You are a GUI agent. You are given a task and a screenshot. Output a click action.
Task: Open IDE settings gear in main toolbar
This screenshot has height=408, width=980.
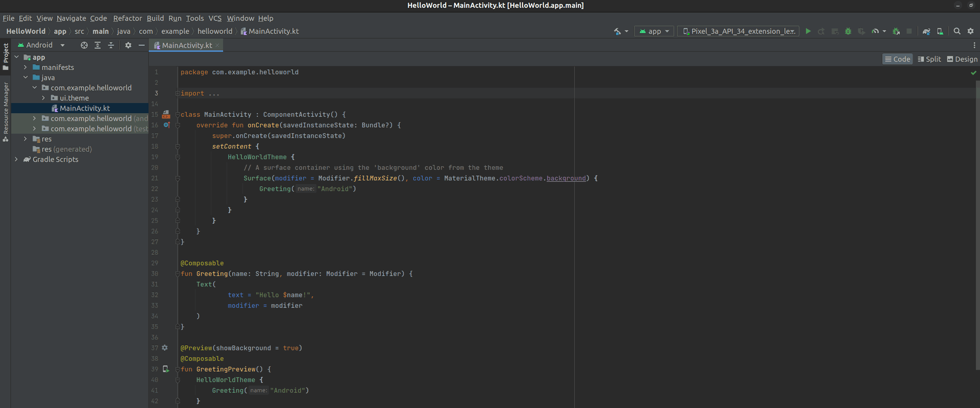click(970, 31)
